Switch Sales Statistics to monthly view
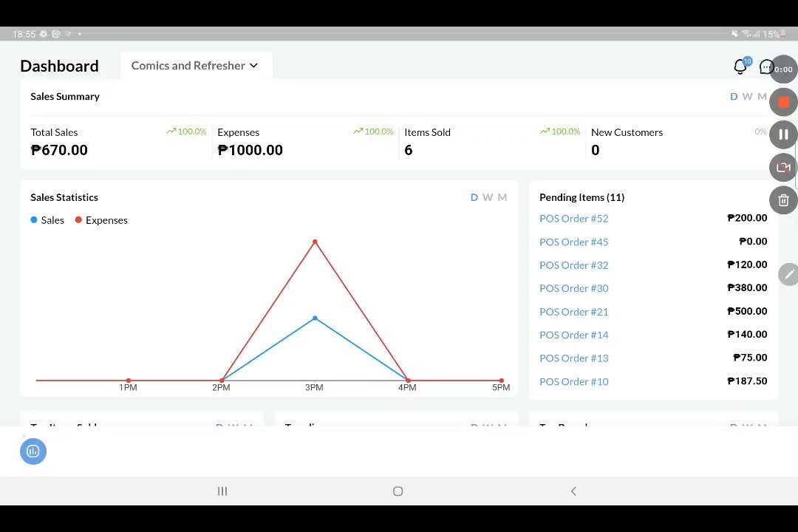The height and width of the screenshot is (532, 798). click(x=502, y=197)
